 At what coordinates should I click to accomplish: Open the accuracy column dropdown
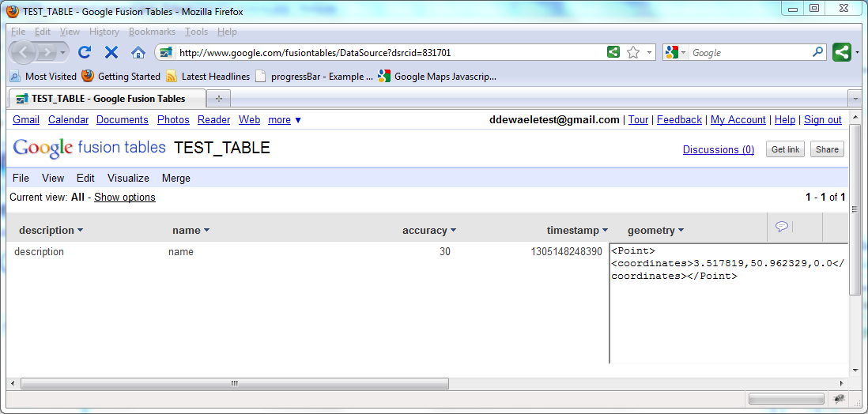[453, 230]
